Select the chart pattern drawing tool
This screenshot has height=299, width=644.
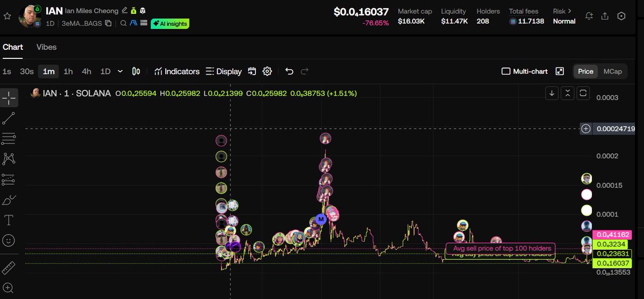click(9, 159)
